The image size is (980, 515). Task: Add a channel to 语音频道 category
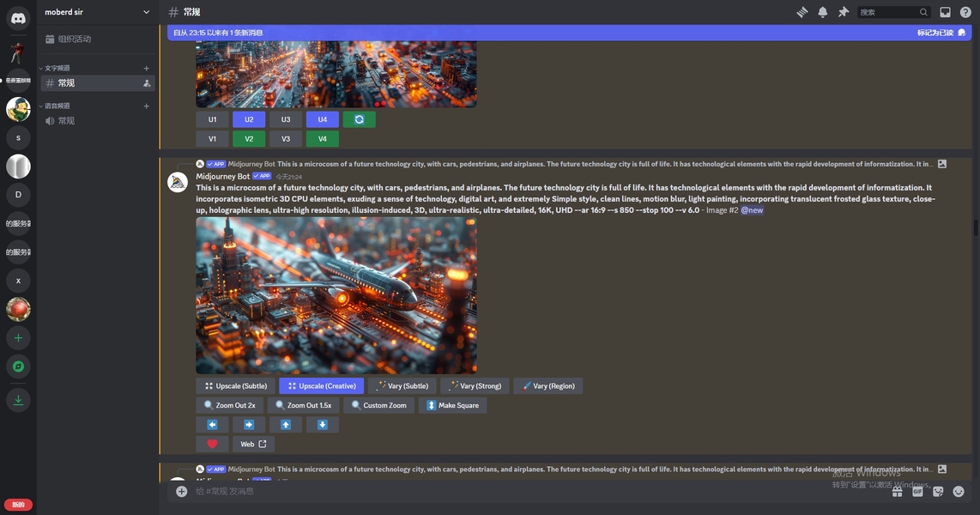pos(146,106)
